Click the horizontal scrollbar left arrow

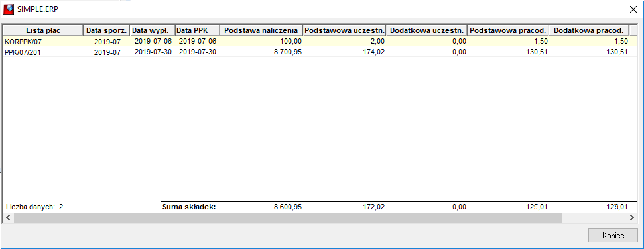tap(8, 217)
